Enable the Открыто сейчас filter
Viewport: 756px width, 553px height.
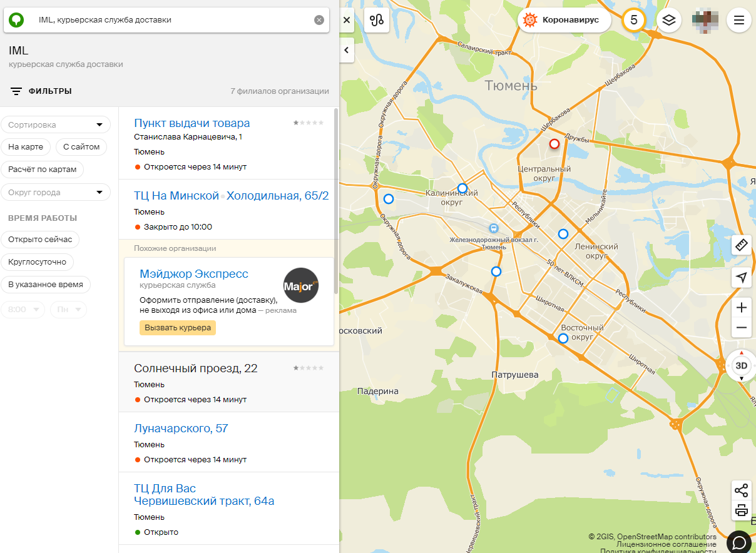(40, 240)
